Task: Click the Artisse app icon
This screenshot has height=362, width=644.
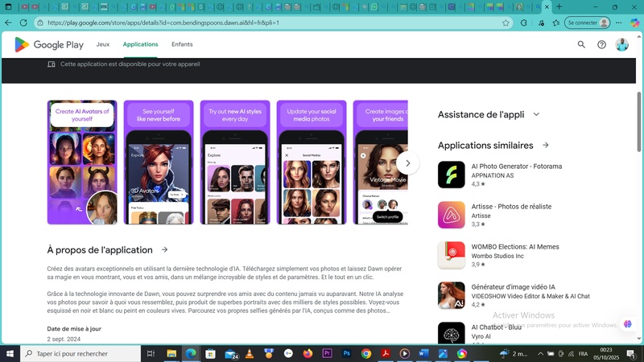Action: (x=451, y=215)
